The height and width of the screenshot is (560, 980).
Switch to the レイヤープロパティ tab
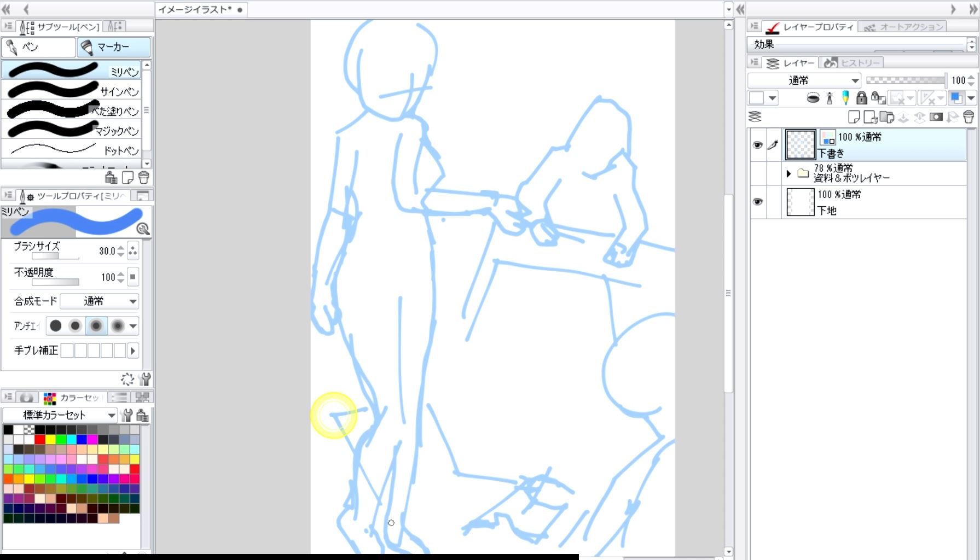(810, 27)
